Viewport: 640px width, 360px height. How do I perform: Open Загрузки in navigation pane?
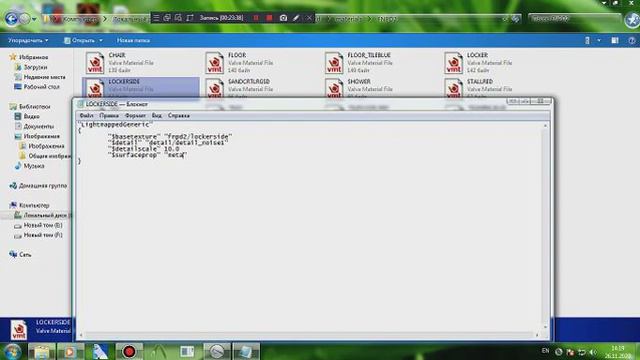click(x=31, y=67)
